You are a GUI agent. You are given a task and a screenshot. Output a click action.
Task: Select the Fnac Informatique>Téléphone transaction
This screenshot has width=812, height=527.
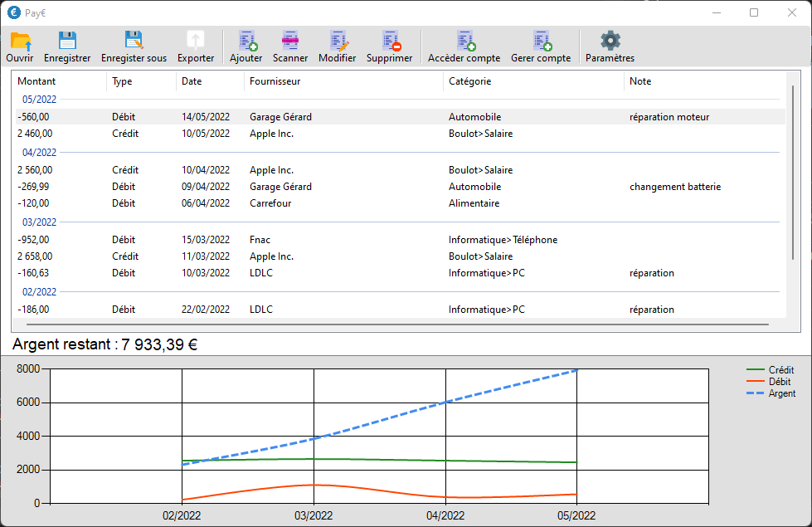click(x=398, y=240)
